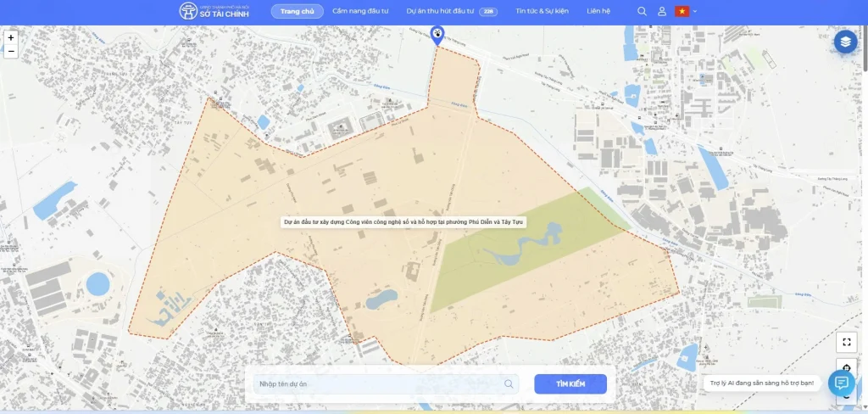Focus the 'Nhập tên dự án' search field
Viewport: 868px width, 414px height.
(386, 384)
